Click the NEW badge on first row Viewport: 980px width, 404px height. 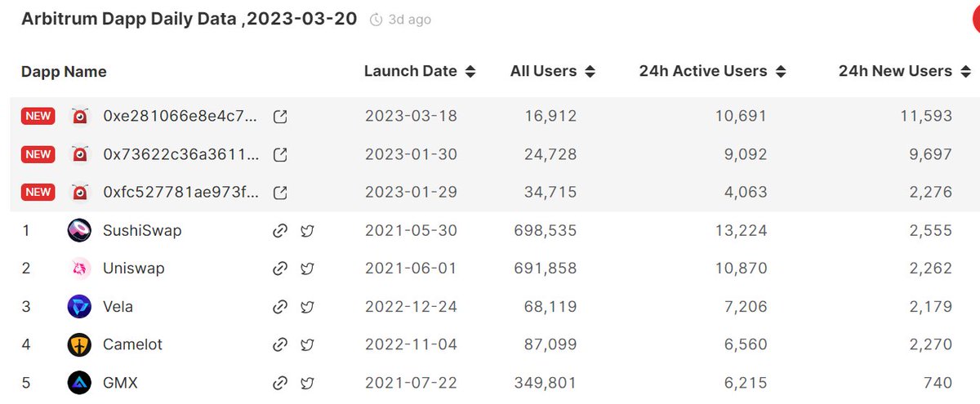pos(38,117)
